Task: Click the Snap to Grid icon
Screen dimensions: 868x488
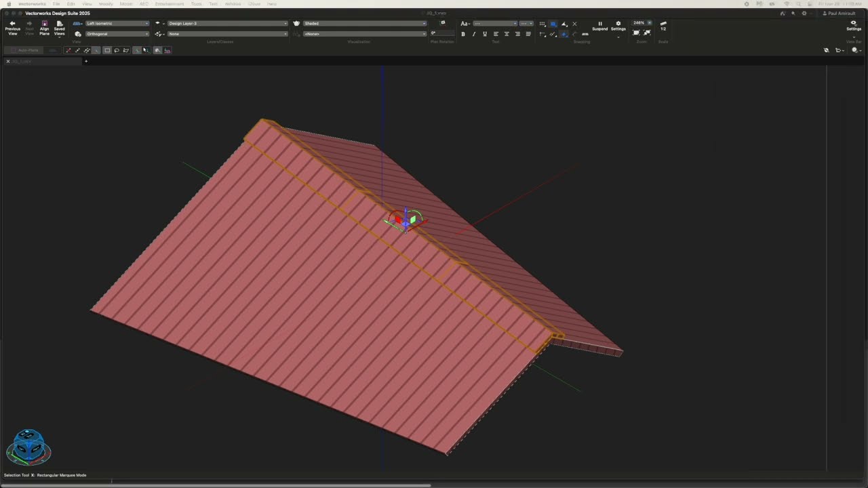Action: point(542,24)
